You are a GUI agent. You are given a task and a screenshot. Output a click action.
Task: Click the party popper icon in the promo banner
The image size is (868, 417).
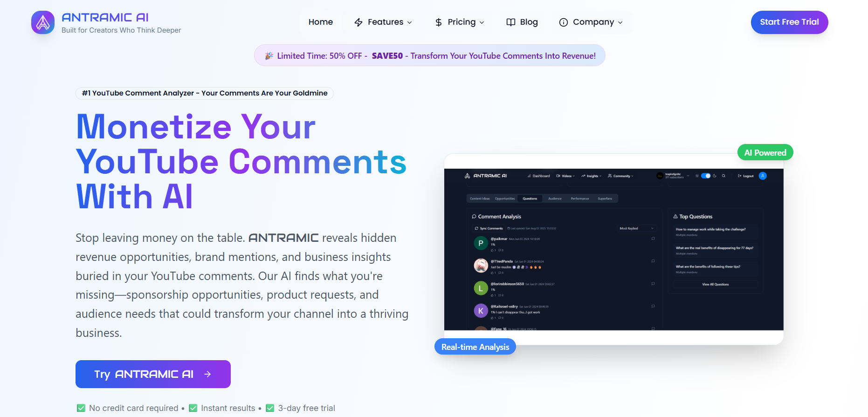click(x=269, y=56)
